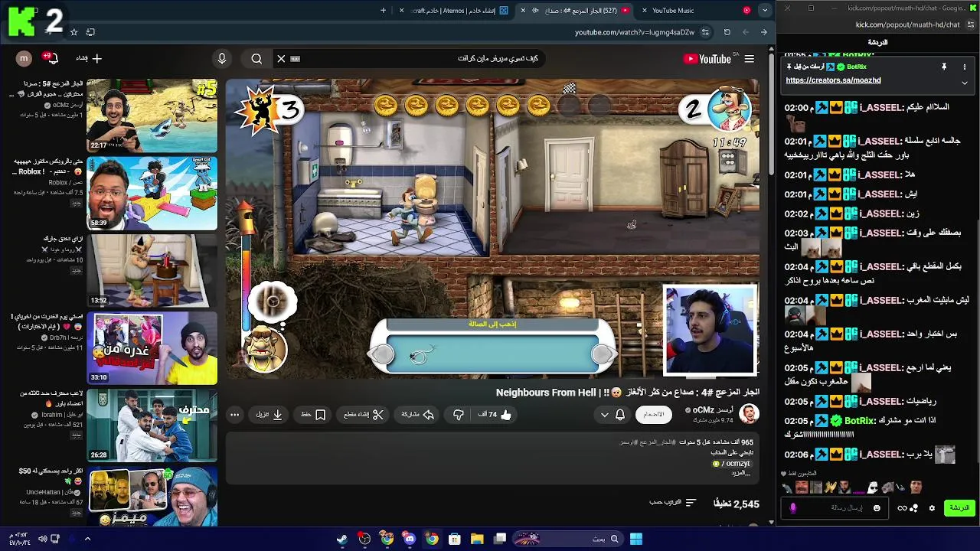
Task: Go to YouTube home via logo
Action: (707, 59)
